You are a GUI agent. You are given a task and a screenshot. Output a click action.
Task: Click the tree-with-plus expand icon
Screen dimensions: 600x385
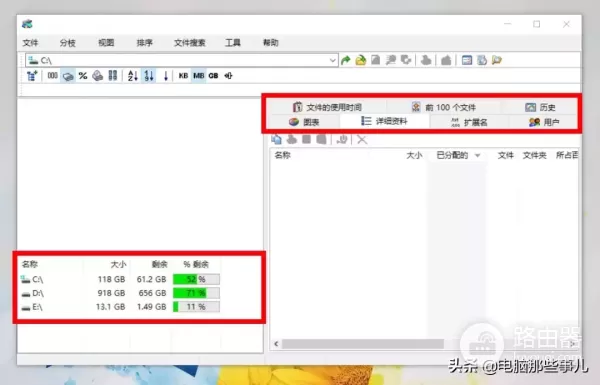(32, 76)
